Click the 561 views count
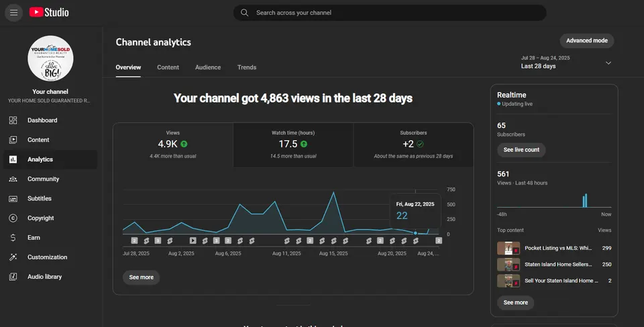 [503, 174]
